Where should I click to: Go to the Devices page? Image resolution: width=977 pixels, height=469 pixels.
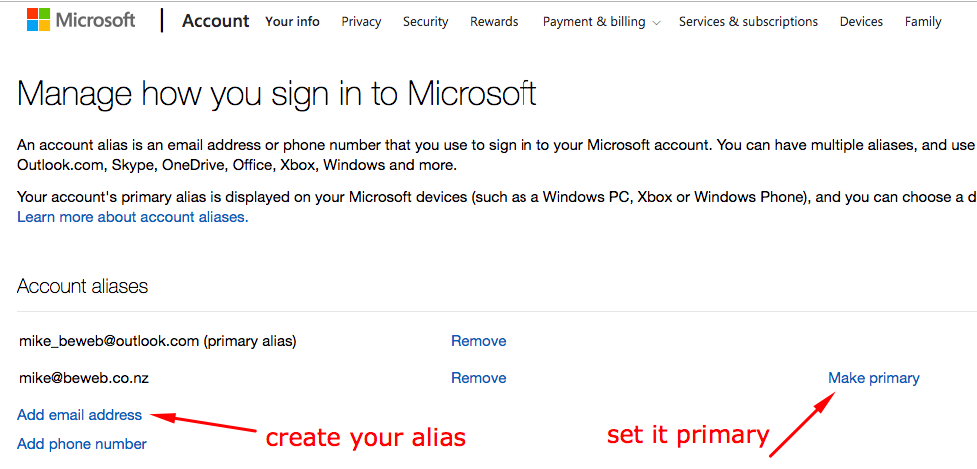pyautogui.click(x=860, y=22)
